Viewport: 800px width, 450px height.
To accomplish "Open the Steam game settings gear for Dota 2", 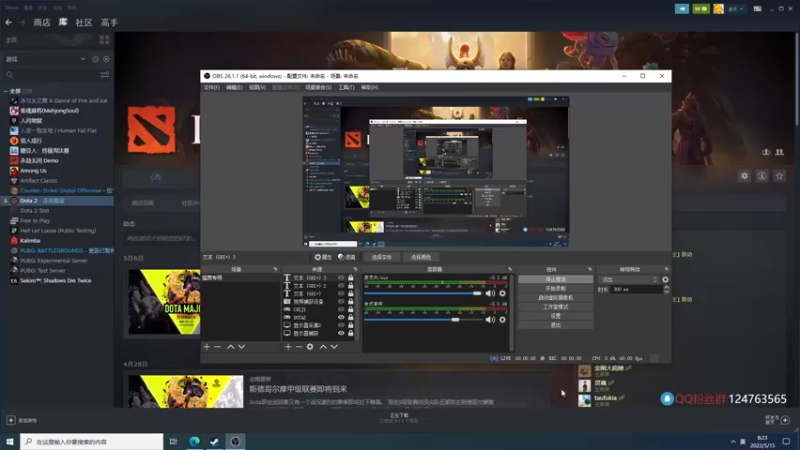I will click(x=744, y=176).
